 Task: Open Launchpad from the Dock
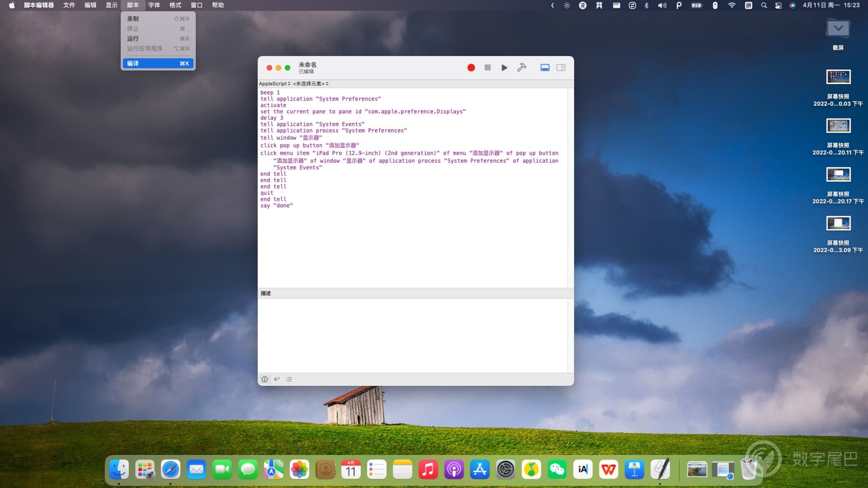[x=145, y=469]
